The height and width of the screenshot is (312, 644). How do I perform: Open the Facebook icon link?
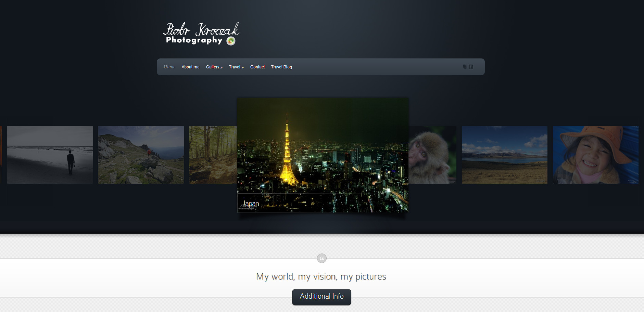pos(471,67)
